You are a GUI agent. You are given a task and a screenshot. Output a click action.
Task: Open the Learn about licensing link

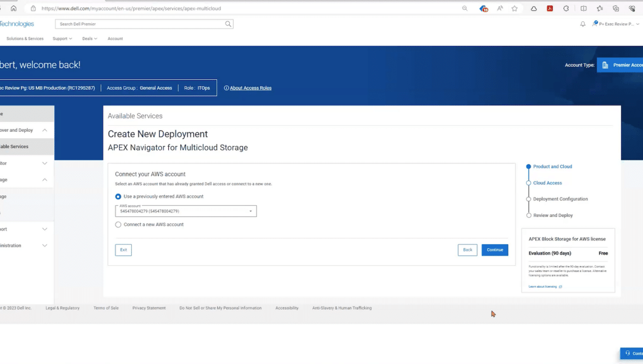click(x=542, y=287)
